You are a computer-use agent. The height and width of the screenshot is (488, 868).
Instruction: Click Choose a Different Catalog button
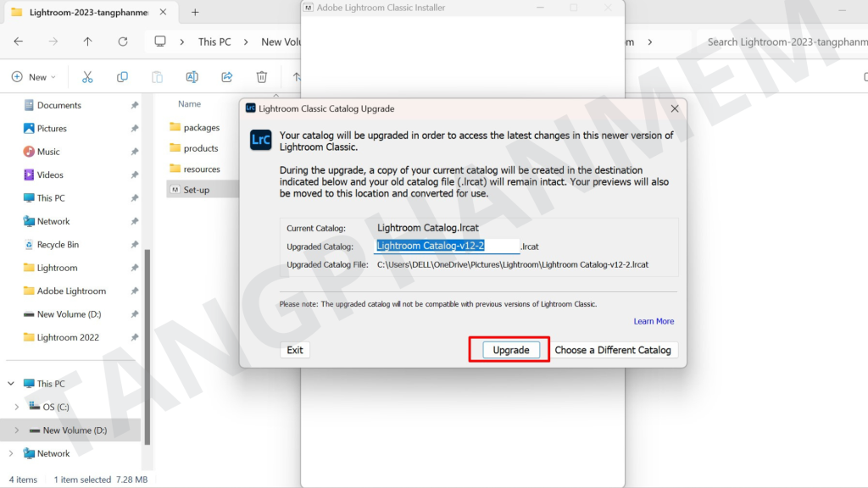615,350
